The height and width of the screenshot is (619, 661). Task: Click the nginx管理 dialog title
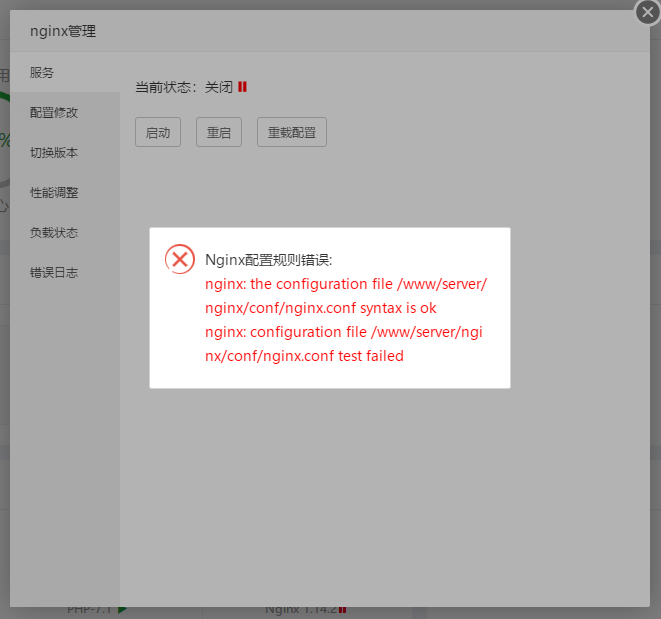pos(63,31)
